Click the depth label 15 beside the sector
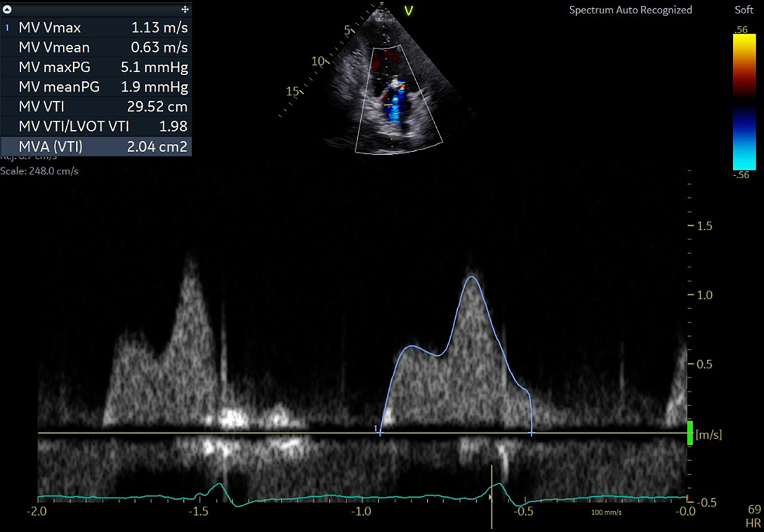Screen dimensions: 764x532 pos(292,92)
